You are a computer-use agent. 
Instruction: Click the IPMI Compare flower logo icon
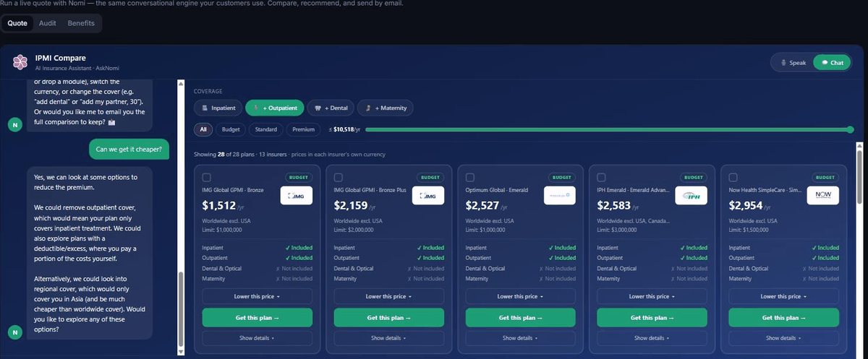pyautogui.click(x=20, y=62)
